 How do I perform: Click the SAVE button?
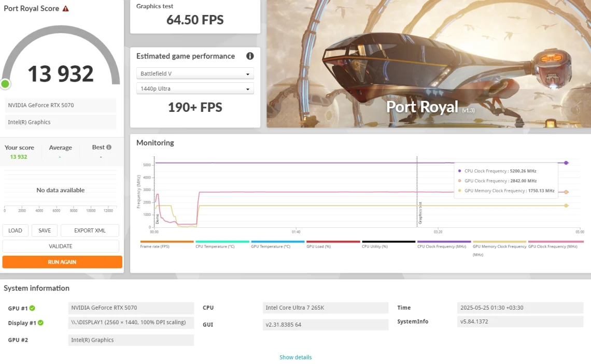45,230
